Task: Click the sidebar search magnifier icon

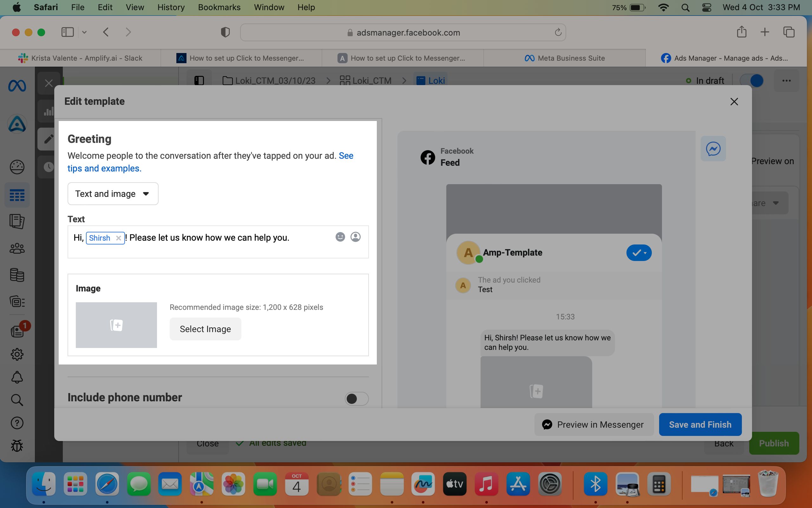Action: 17,400
